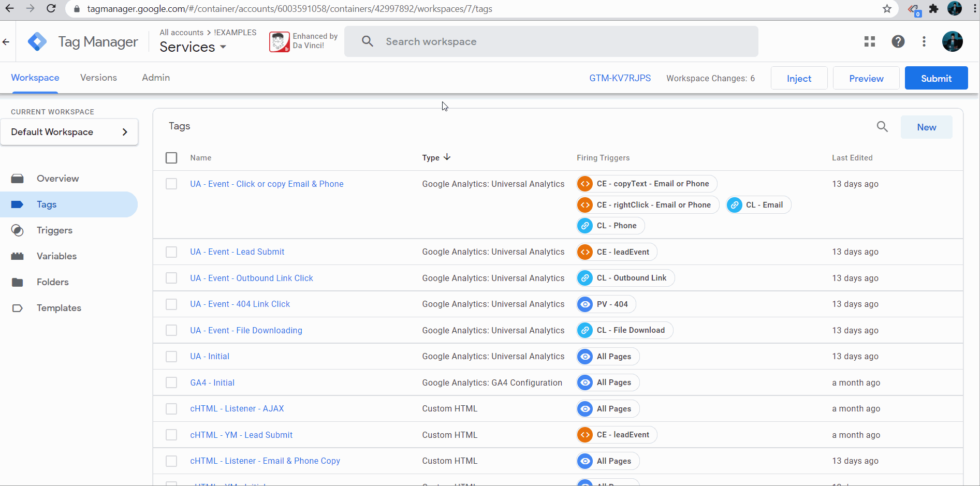Open the help question mark icon
This screenshot has height=486, width=980.
pyautogui.click(x=898, y=41)
